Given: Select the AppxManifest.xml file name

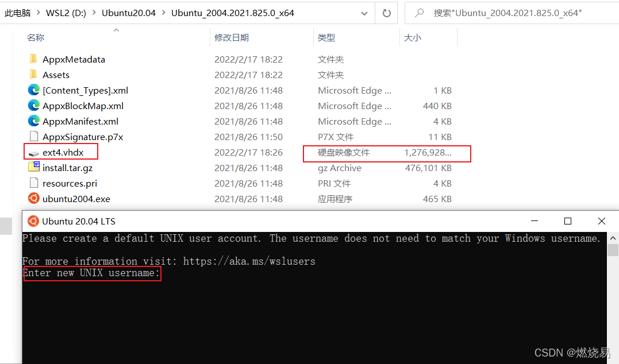Looking at the screenshot, I should pos(80,121).
